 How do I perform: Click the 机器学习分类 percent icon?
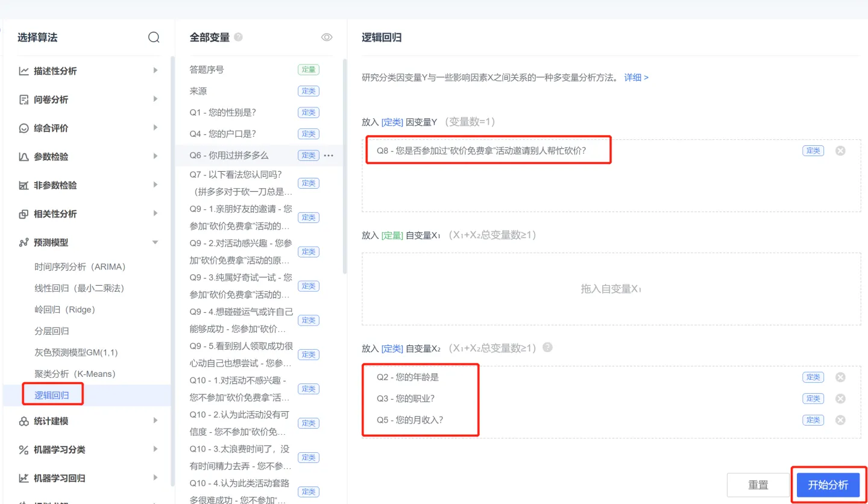point(24,450)
